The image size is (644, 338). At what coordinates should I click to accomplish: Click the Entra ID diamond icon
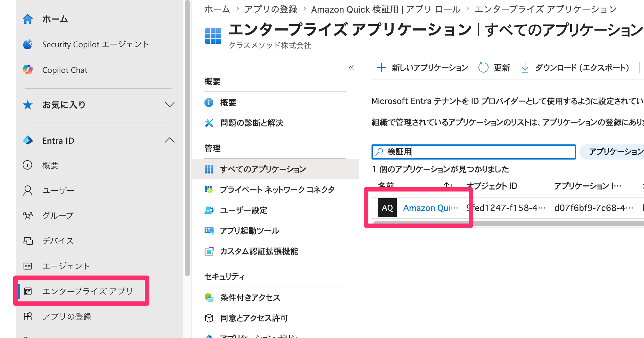28,140
